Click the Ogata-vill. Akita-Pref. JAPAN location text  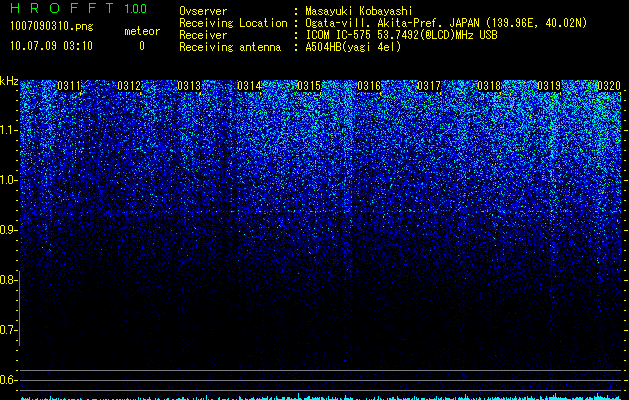[446, 23]
